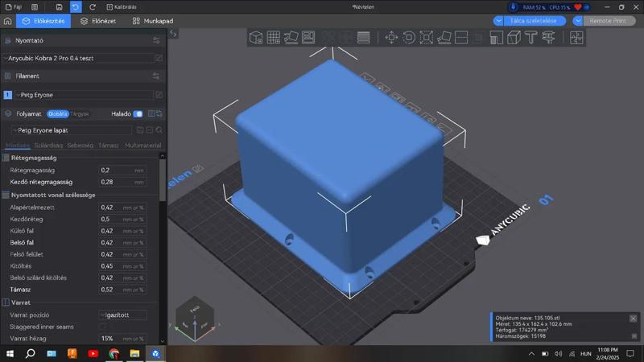Image resolution: width=644 pixels, height=362 pixels.
Task: Click the settings icon beside Nyomtató
Action: tap(156, 40)
